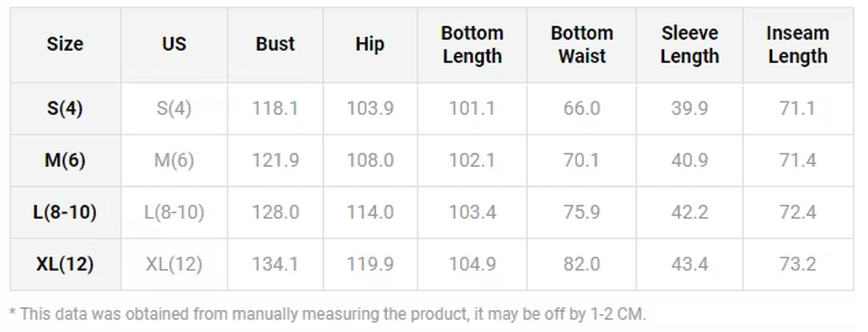This screenshot has width=868, height=332.
Task: Select the Bust column header
Action: [x=275, y=44]
